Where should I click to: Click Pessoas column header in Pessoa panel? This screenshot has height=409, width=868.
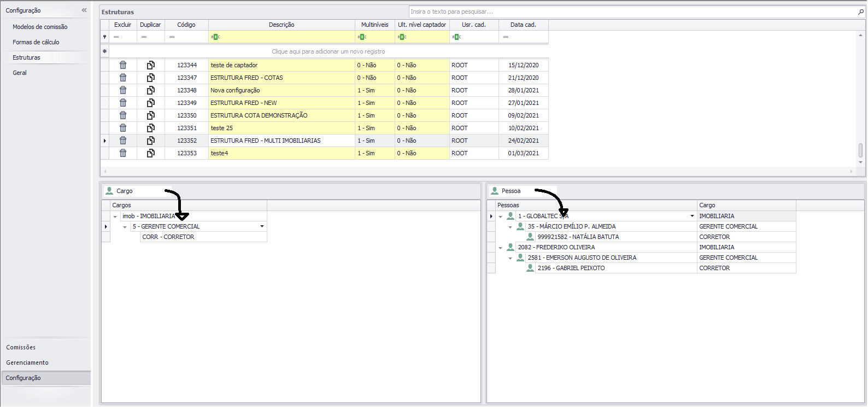pos(596,205)
